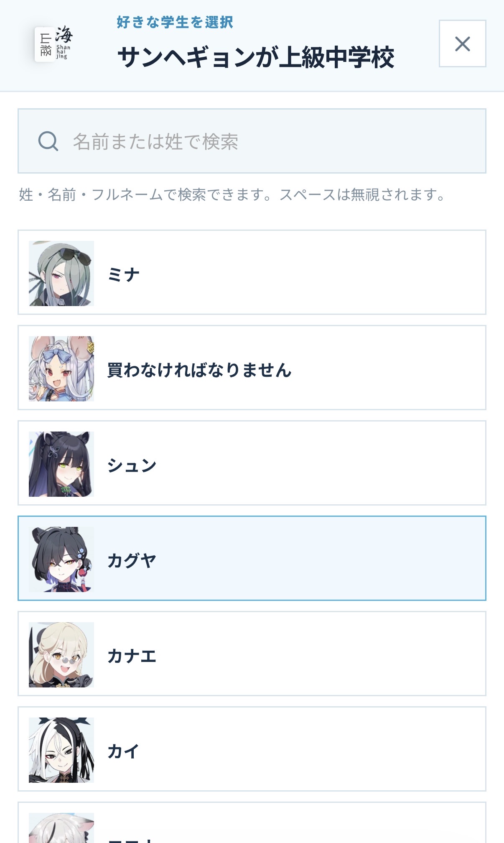Select the student ミナ

tap(252, 272)
